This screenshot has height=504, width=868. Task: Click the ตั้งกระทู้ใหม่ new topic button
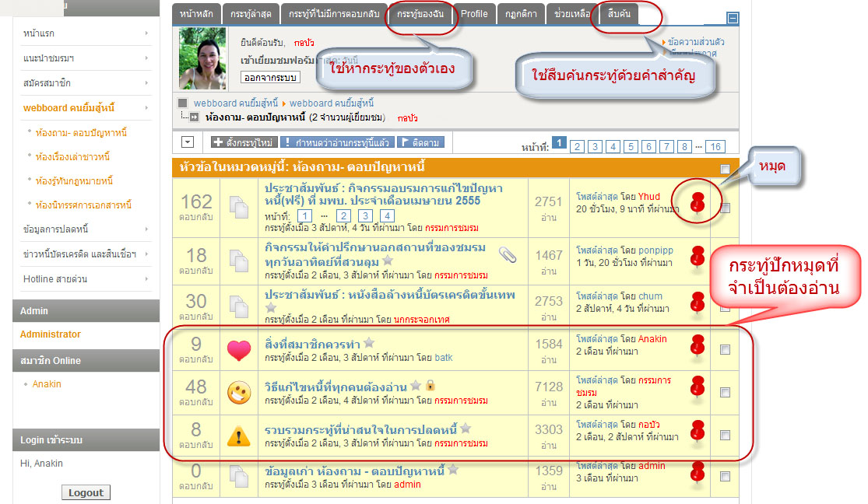244,142
